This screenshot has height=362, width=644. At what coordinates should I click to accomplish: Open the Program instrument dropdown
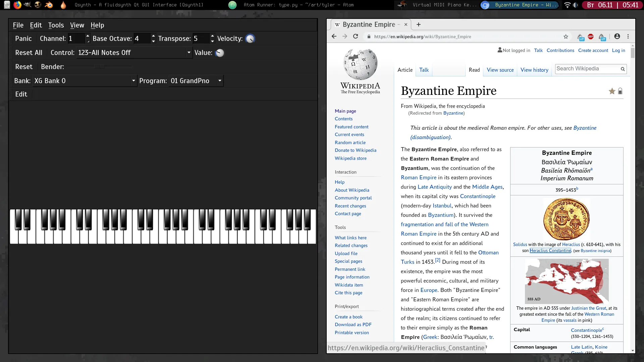pyautogui.click(x=220, y=81)
